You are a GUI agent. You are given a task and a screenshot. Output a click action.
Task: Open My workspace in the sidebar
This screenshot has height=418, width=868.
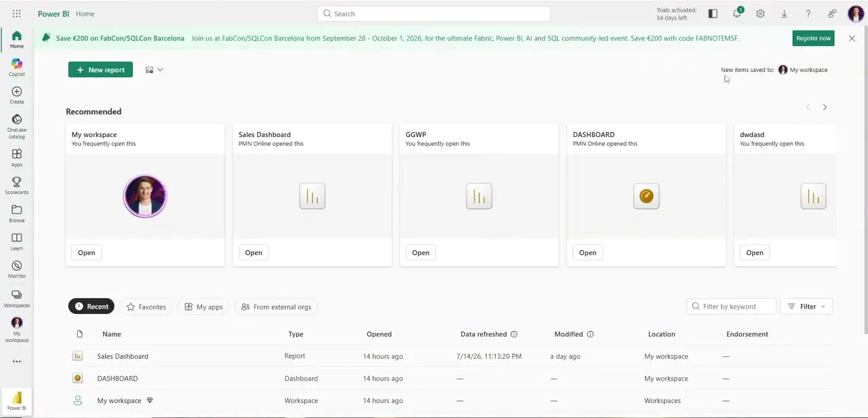[x=16, y=330]
